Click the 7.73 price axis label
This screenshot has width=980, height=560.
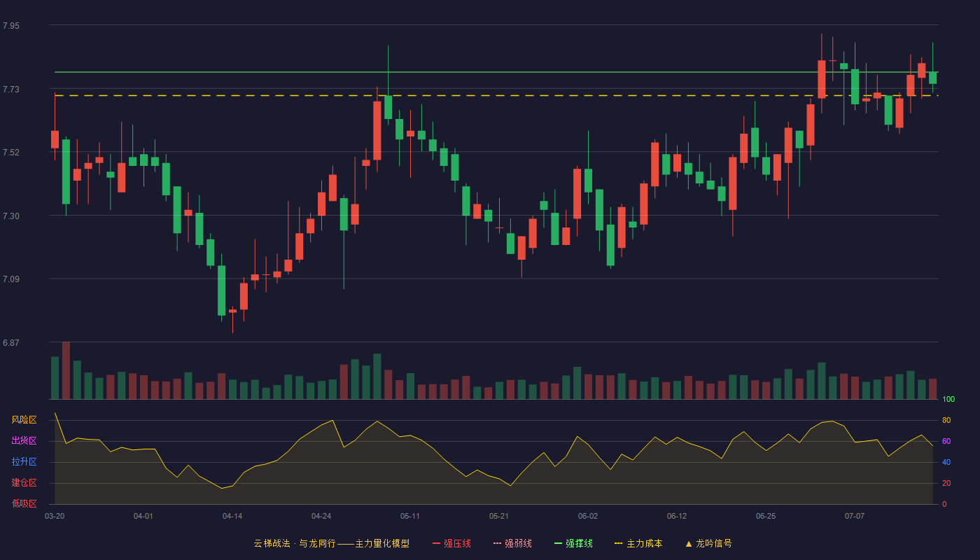point(11,90)
